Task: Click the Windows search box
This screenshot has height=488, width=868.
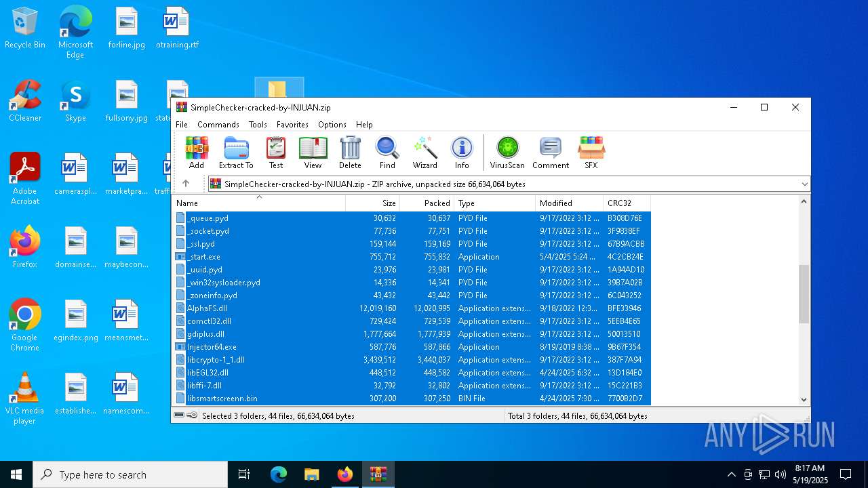Action: 130,474
